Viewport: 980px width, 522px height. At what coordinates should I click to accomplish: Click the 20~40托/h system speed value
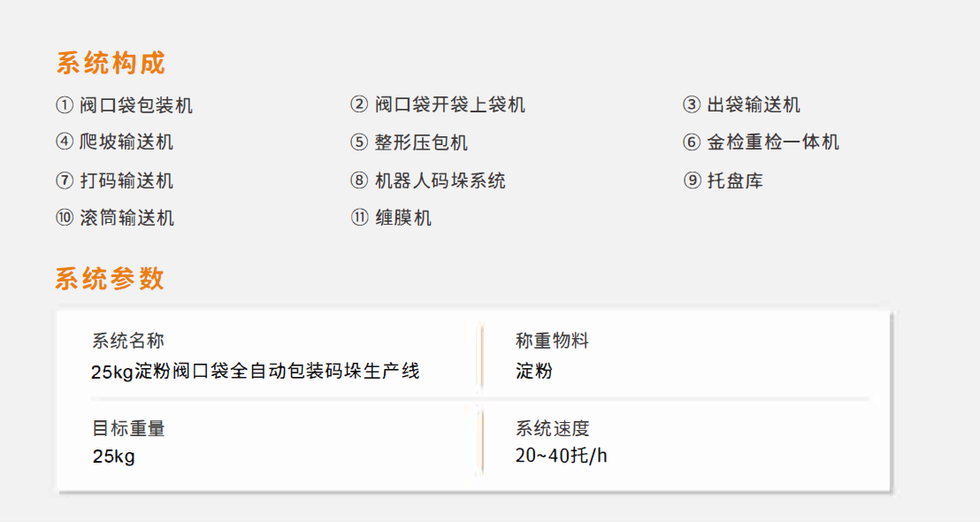[x=562, y=455]
